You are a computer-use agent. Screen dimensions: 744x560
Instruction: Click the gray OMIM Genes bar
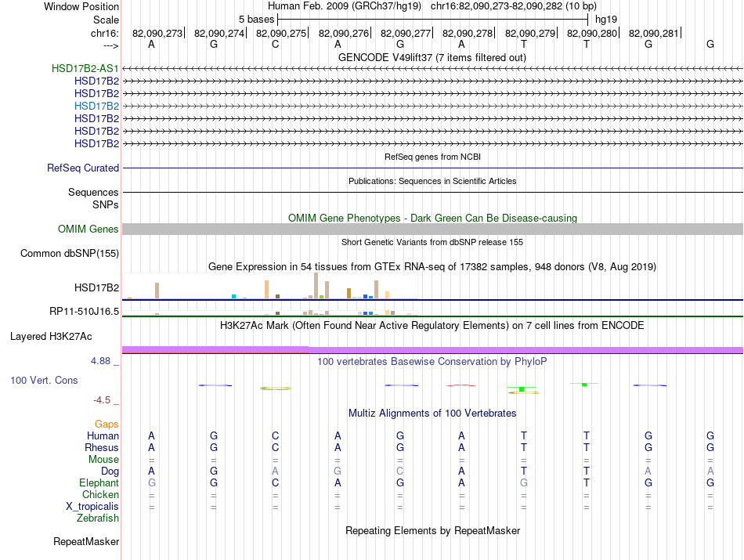tap(432, 229)
